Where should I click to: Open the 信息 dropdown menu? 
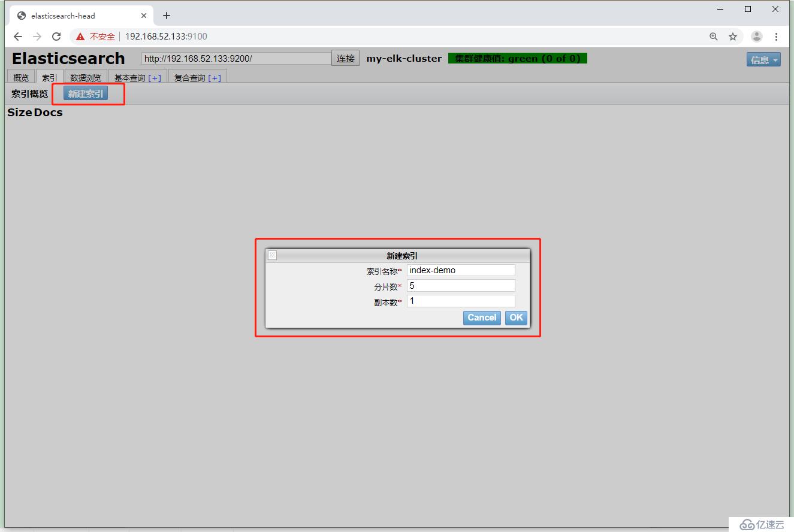763,59
